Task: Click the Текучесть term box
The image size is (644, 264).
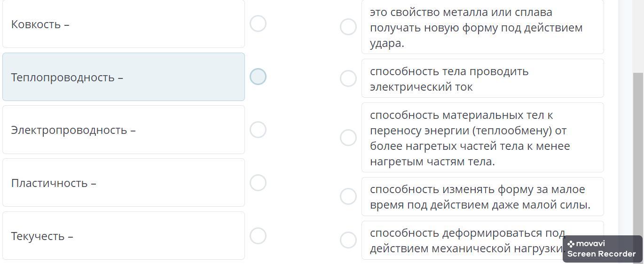Action: point(124,236)
